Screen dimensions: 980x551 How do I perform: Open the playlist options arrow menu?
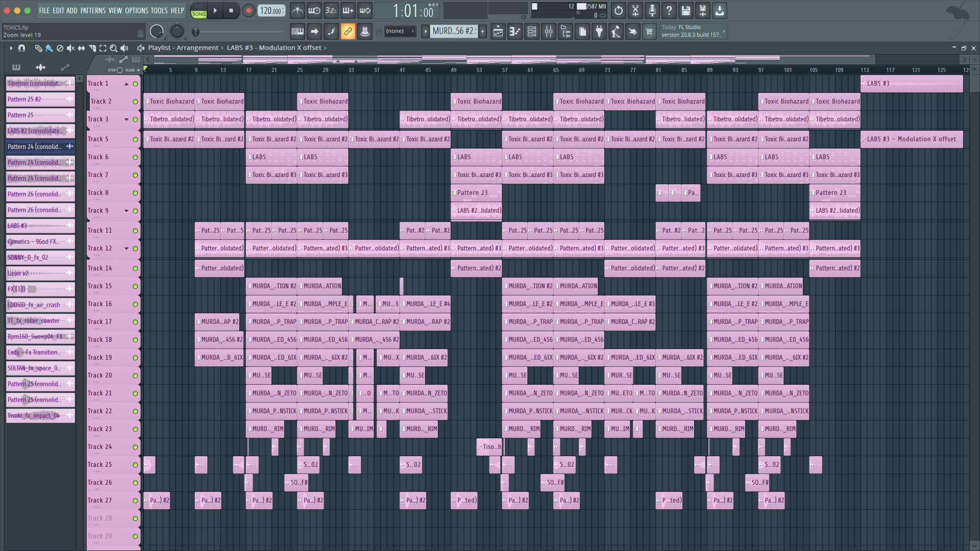tap(11, 48)
